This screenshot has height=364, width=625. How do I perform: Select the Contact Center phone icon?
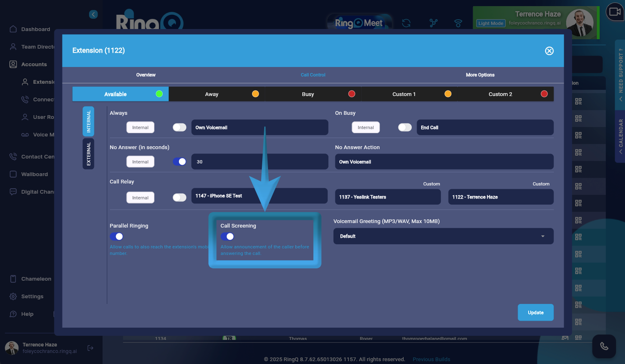point(13,156)
